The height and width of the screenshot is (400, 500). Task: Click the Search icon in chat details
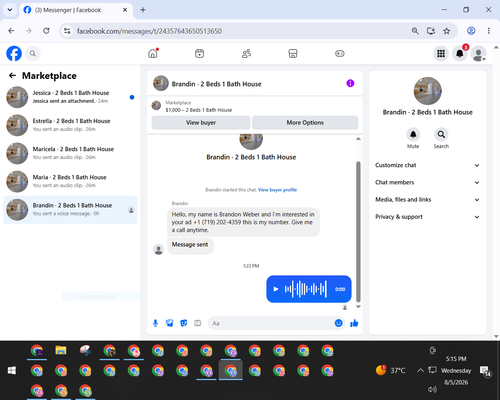pos(441,134)
